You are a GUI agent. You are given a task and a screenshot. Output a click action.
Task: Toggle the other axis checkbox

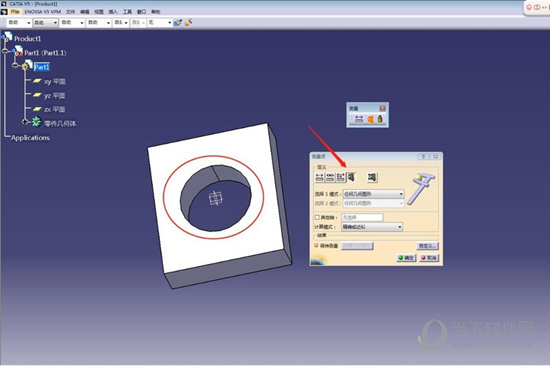coord(317,218)
